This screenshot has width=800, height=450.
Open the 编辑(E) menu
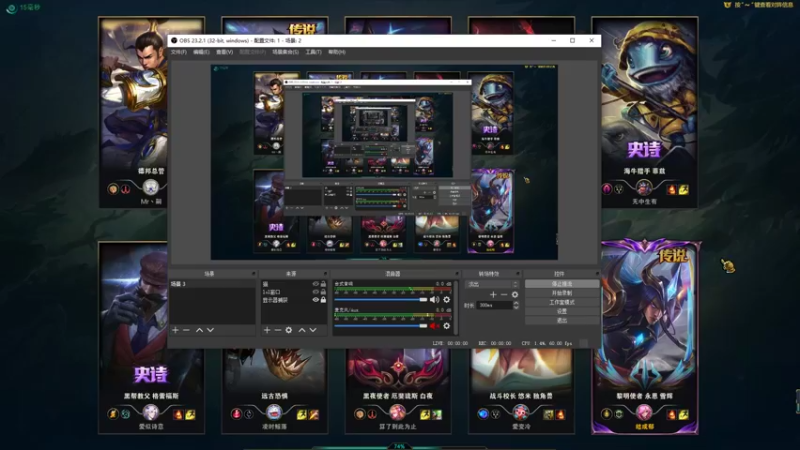[201, 52]
